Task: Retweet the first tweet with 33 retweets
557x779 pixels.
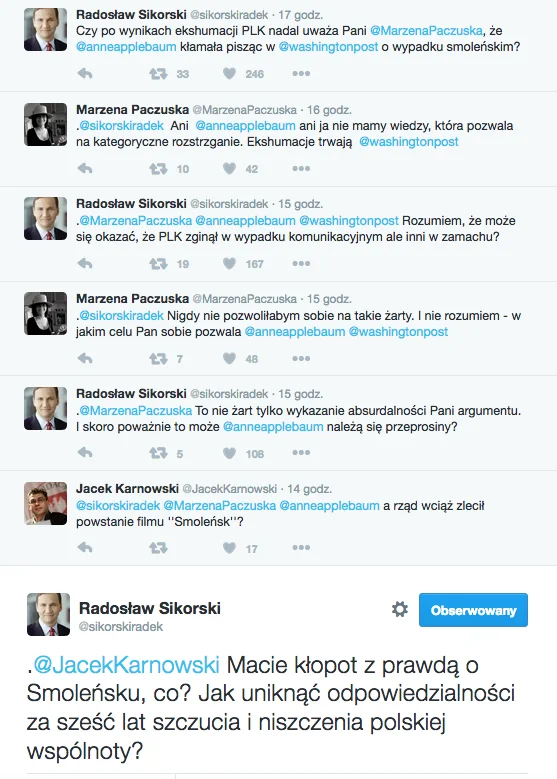Action: point(159,74)
